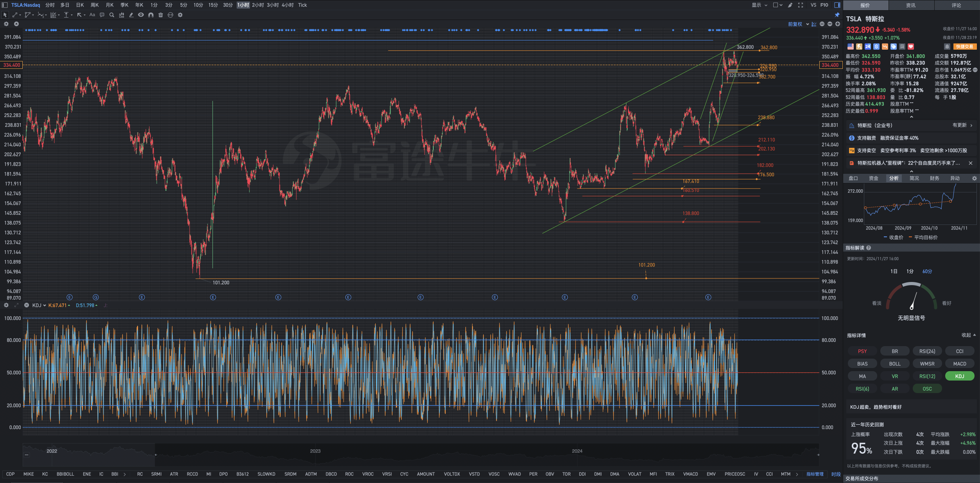Open drawing toolbar settings gear
Viewport: 980px width, 483px height.
tap(180, 15)
